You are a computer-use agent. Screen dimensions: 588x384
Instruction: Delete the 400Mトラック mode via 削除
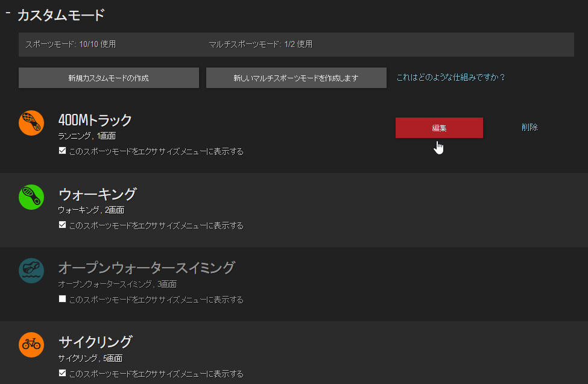(530, 128)
